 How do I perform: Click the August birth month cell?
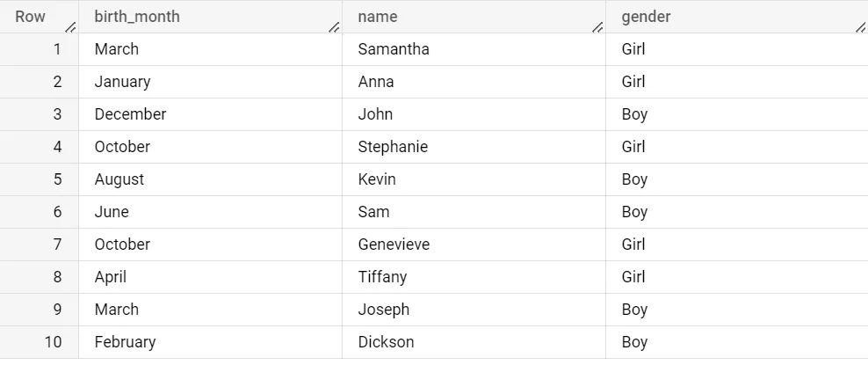(x=119, y=179)
